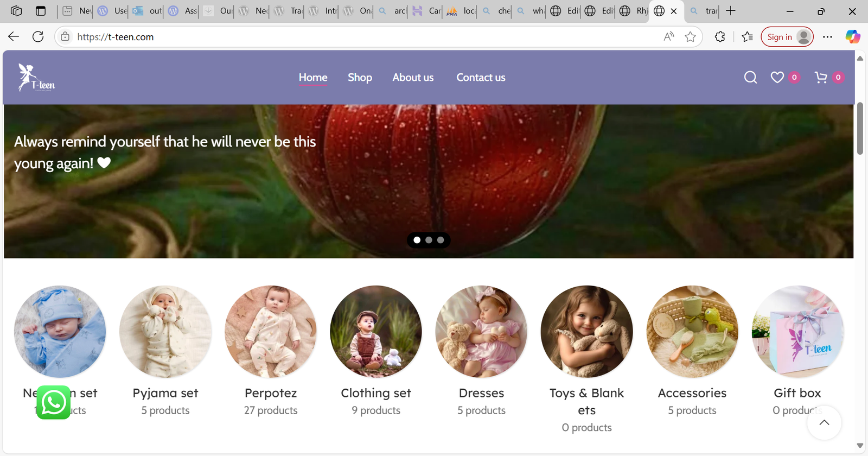Open Edge Settings and more menu
The image size is (868, 456).
[827, 37]
